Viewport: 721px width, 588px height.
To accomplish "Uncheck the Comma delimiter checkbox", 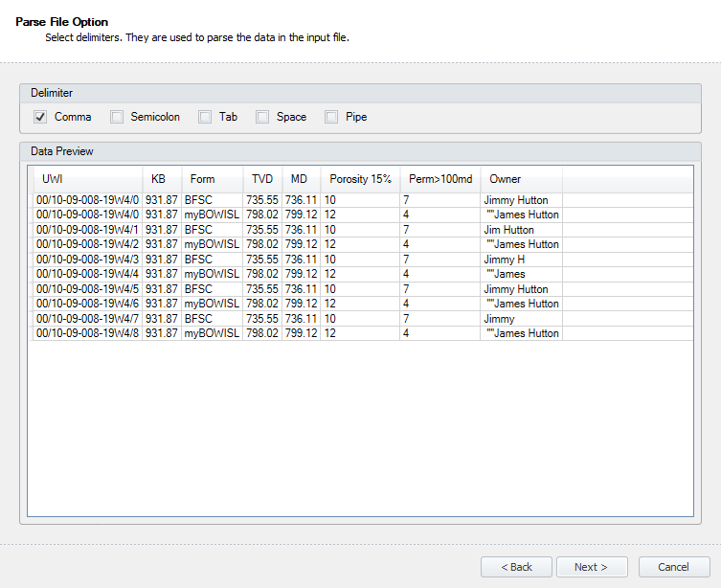I will click(x=40, y=117).
